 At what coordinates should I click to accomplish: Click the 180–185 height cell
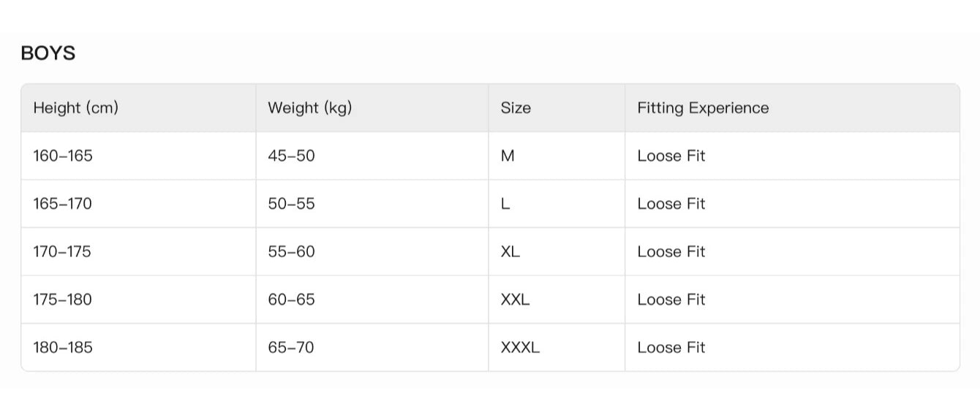pyautogui.click(x=63, y=347)
